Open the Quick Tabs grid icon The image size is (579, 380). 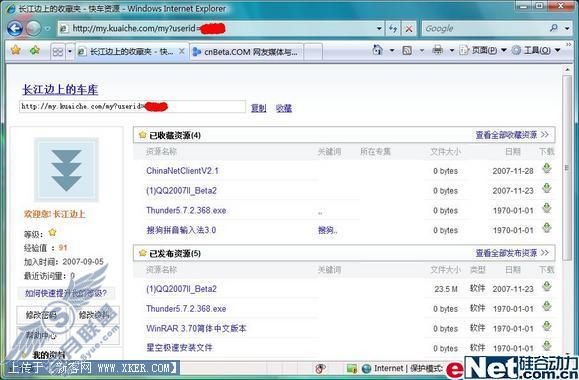click(x=58, y=52)
